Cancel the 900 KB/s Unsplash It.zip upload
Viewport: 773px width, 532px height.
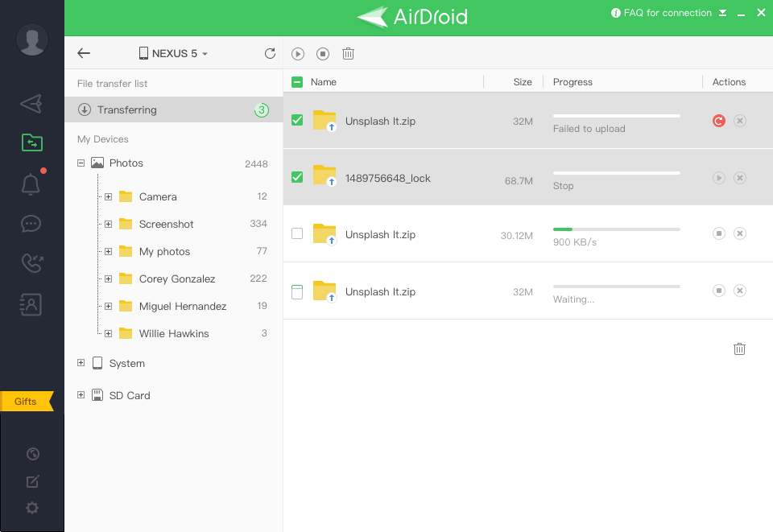[x=739, y=233]
